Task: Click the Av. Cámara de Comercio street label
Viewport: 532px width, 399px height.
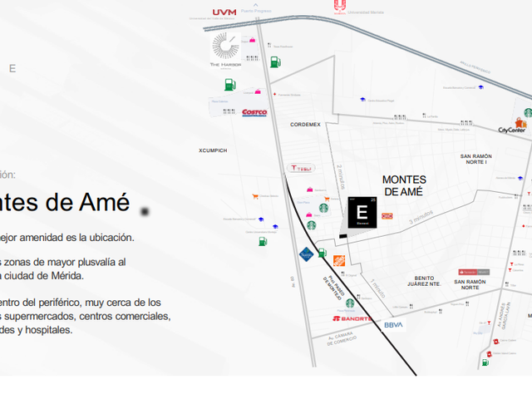Action: (x=342, y=338)
